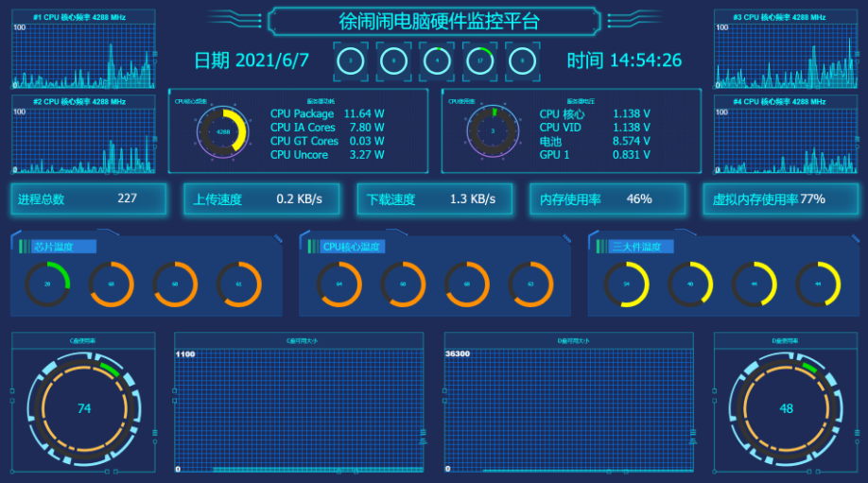Screen dimensions: 868x483
Task: Open the 上传速度 stat tile
Action: [261, 198]
